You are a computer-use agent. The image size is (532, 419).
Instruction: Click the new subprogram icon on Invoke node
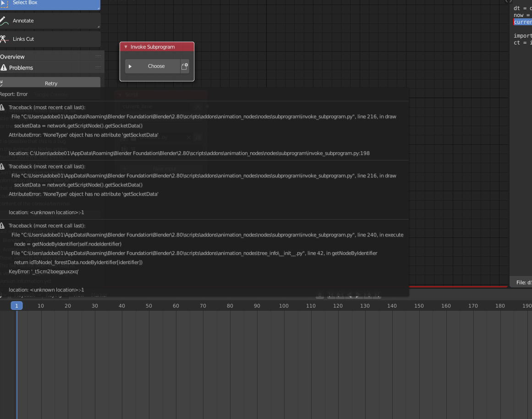click(x=185, y=66)
